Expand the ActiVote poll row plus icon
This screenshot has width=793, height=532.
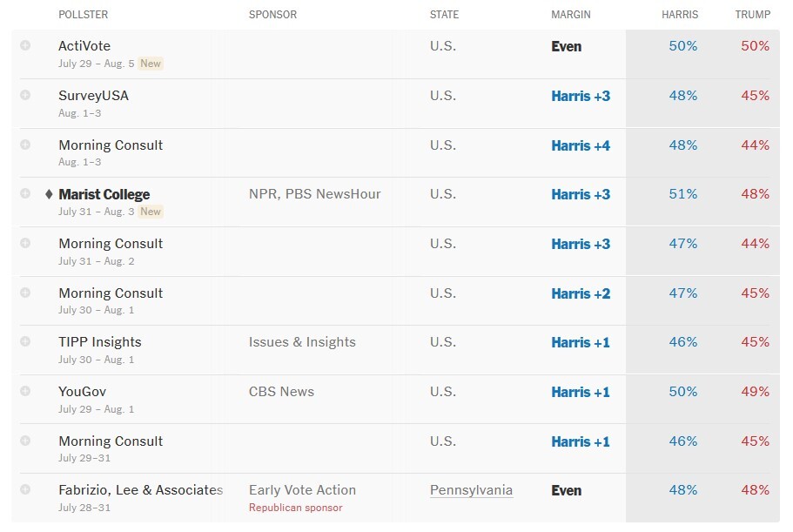25,45
